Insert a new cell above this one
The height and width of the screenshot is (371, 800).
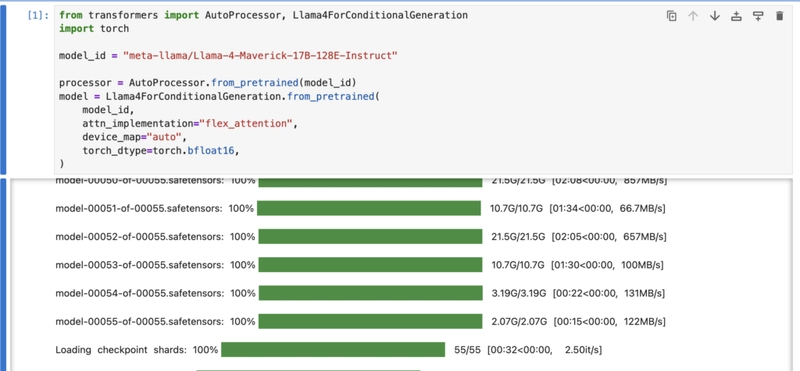736,16
